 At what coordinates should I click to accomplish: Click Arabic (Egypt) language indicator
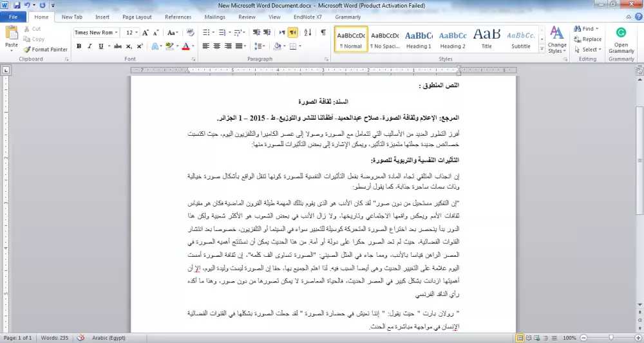108,338
